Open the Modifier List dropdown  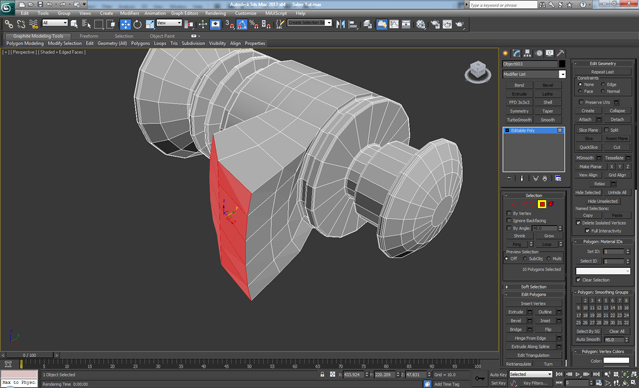[x=562, y=74]
